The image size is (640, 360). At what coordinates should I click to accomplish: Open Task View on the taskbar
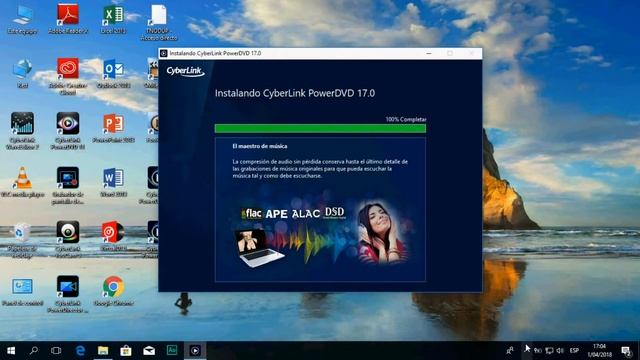coord(56,351)
